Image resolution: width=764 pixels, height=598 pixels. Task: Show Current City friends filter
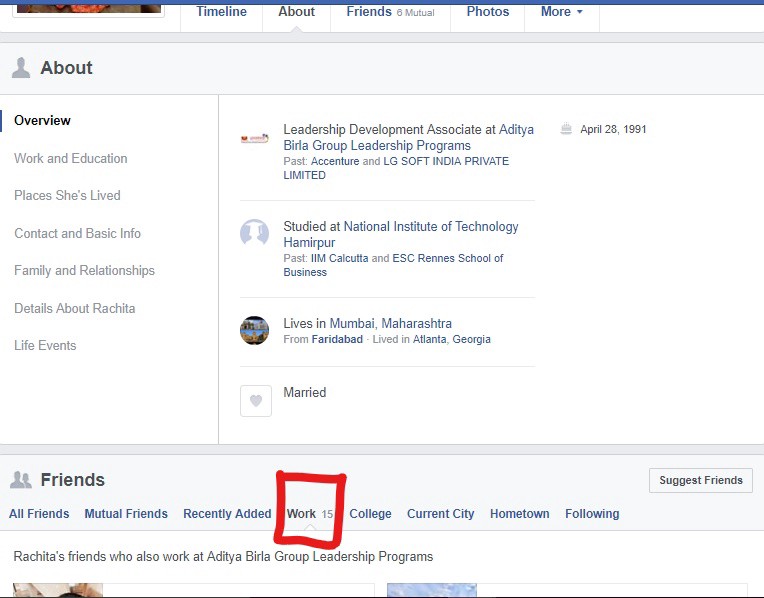(x=440, y=514)
